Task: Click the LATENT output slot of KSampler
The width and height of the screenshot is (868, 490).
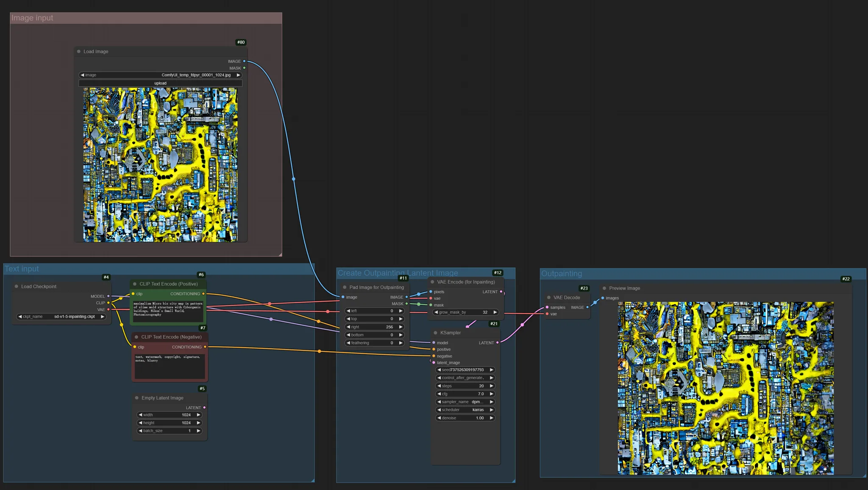Action: pyautogui.click(x=497, y=343)
